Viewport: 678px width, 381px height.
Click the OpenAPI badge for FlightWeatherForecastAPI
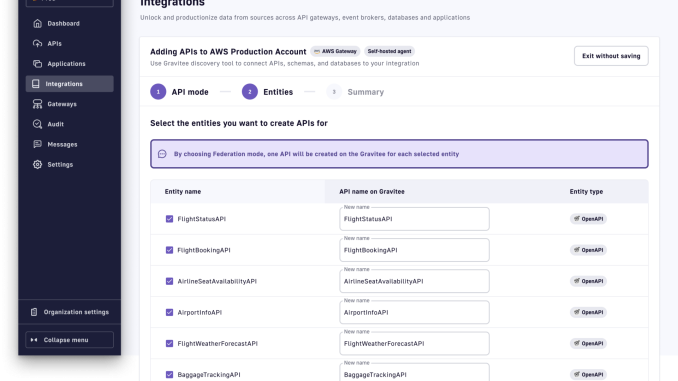(588, 343)
